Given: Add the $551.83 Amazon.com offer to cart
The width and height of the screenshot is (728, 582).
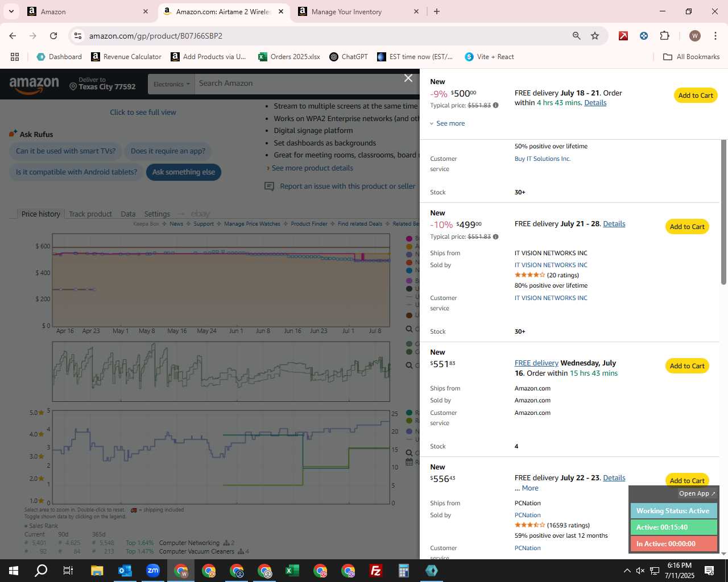Looking at the screenshot, I should pyautogui.click(x=687, y=366).
